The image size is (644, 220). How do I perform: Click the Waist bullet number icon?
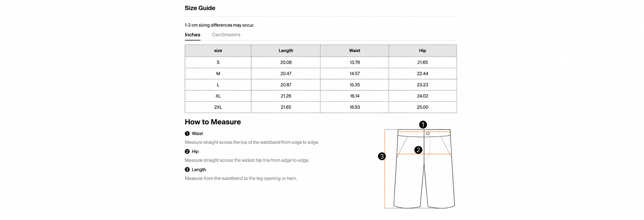point(187,134)
